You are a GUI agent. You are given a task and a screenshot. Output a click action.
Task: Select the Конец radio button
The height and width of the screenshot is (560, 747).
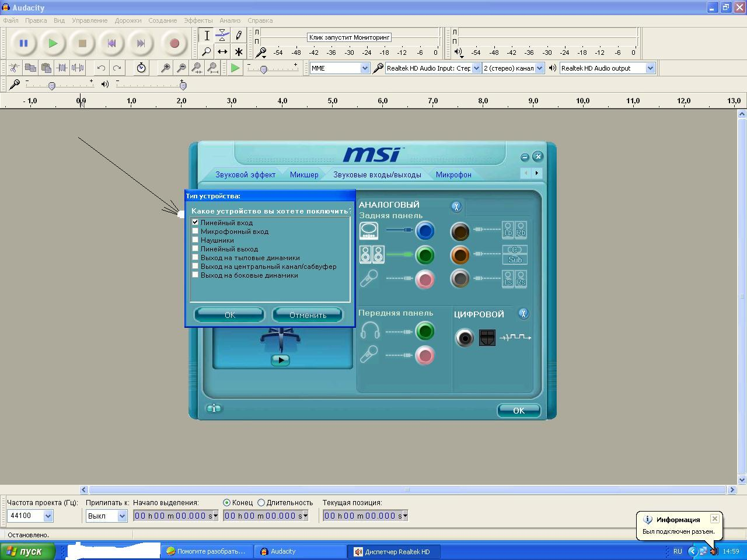point(226,502)
